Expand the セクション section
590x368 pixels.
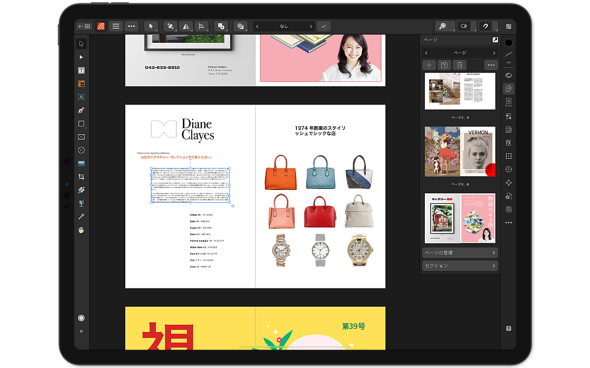460,266
